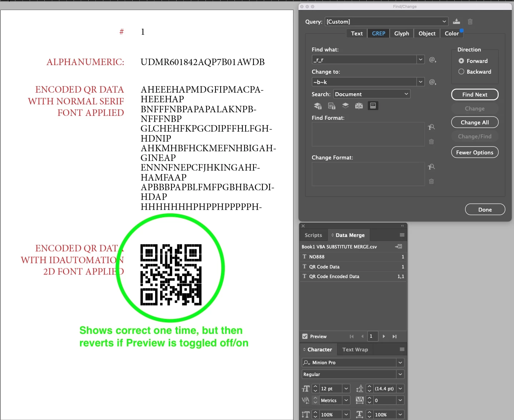Go to first merge record
This screenshot has height=420, width=514.
point(352,336)
